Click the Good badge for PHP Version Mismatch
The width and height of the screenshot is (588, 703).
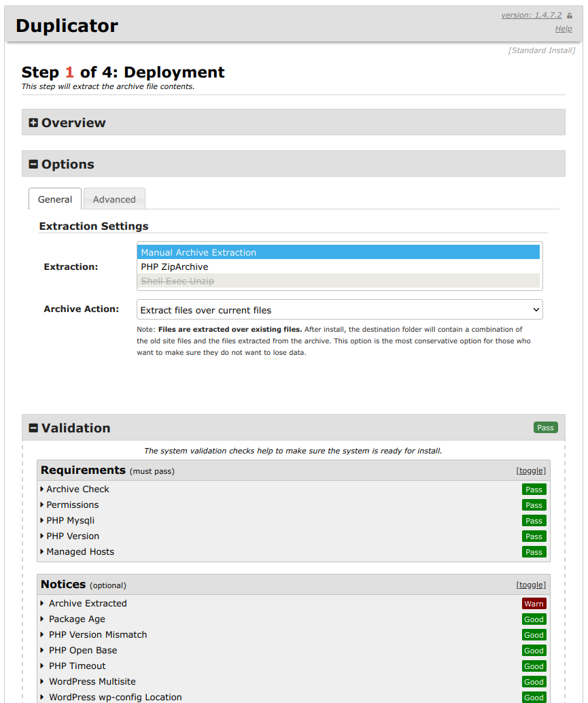pyautogui.click(x=534, y=635)
